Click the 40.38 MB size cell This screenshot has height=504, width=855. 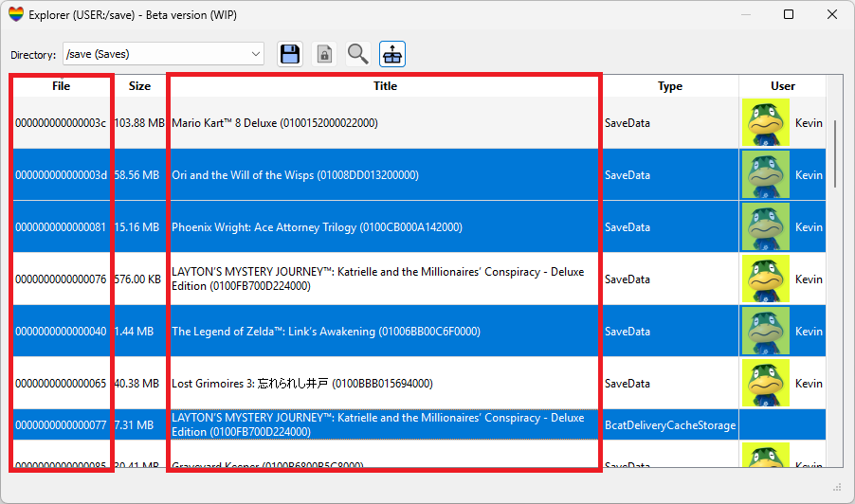click(136, 384)
